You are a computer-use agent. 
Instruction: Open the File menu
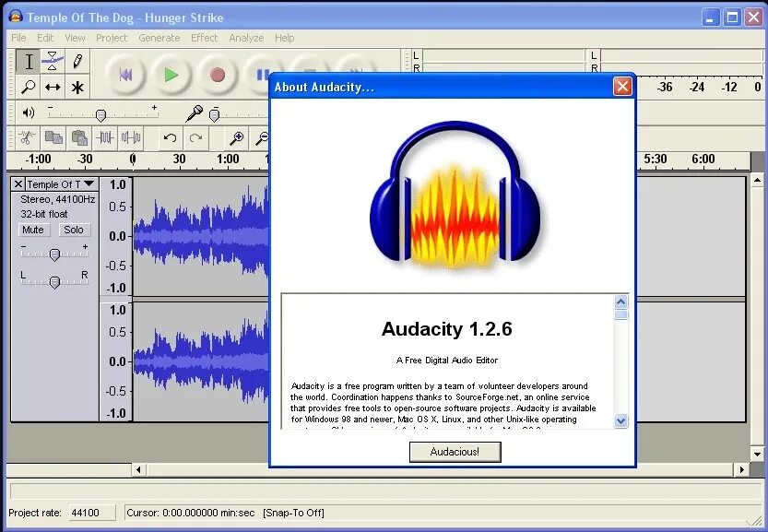18,38
